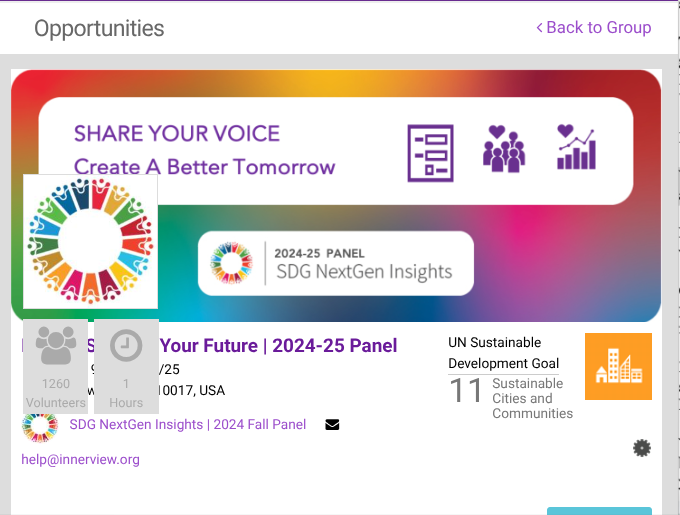Click the SDG NextGen Insights badge in the banner
This screenshot has width=680, height=515.
(335, 263)
